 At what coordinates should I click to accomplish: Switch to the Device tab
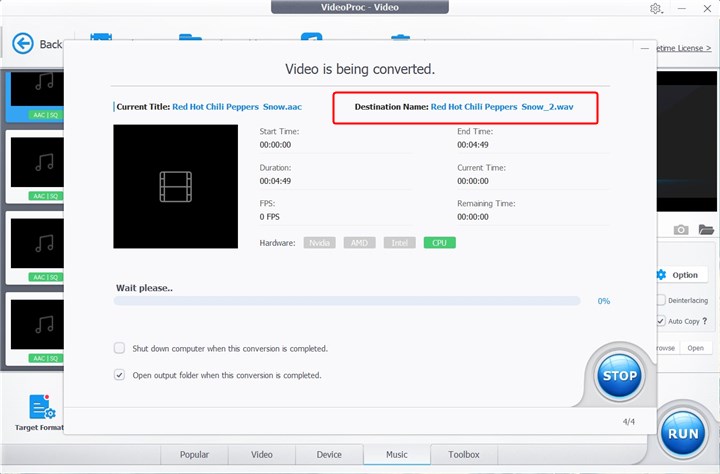pos(329,454)
